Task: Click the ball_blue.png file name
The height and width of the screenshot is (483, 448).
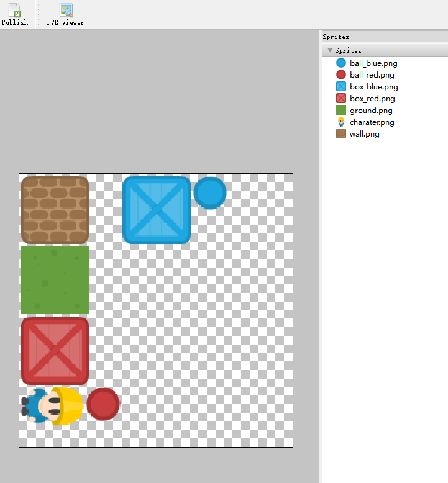Action: [x=373, y=63]
